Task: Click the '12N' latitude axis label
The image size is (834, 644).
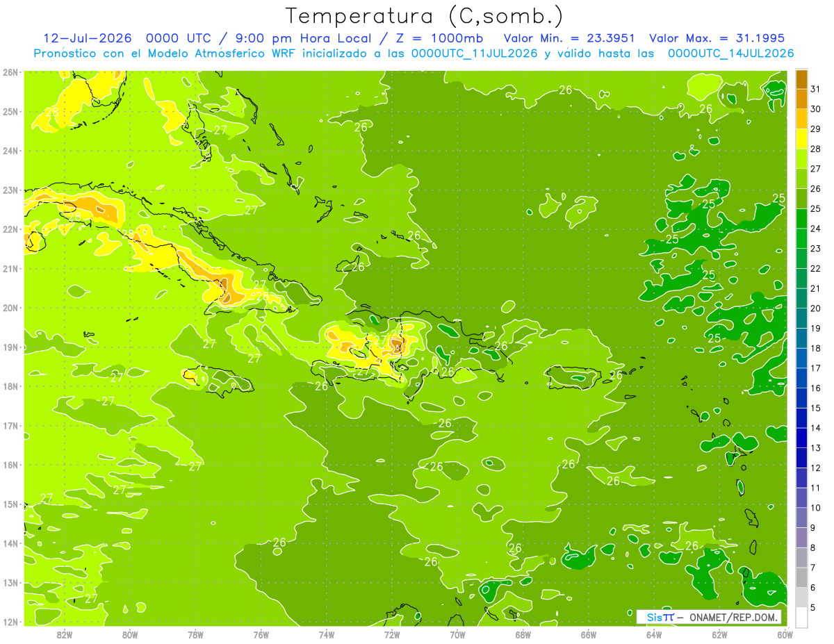Action: pyautogui.click(x=10, y=622)
